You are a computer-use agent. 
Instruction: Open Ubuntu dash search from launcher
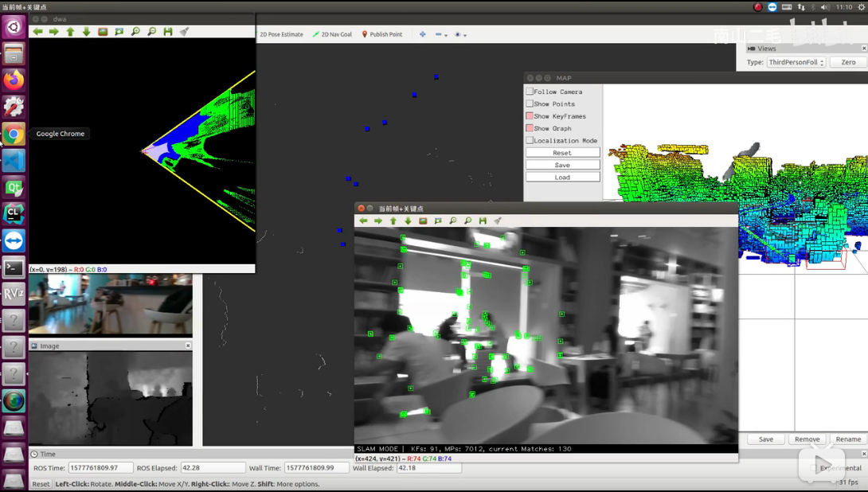click(x=14, y=26)
